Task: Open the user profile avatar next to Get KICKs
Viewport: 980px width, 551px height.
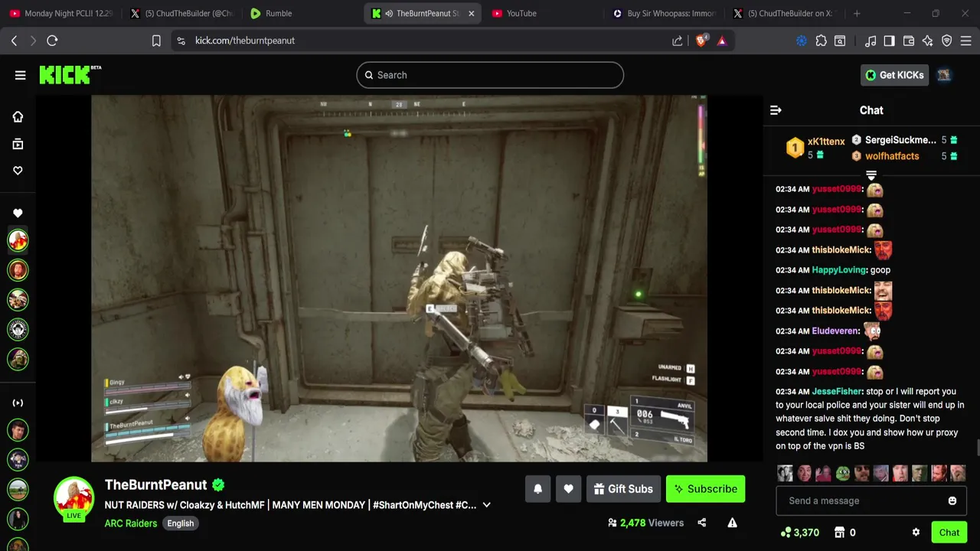Action: coord(944,75)
